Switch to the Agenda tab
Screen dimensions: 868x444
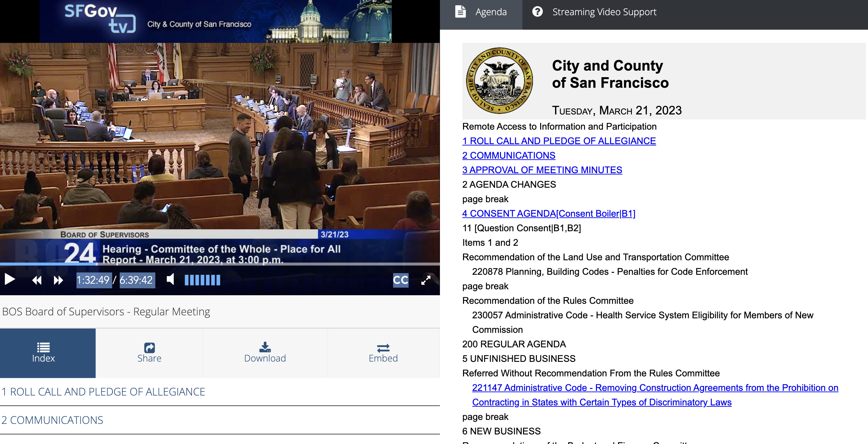click(x=481, y=15)
